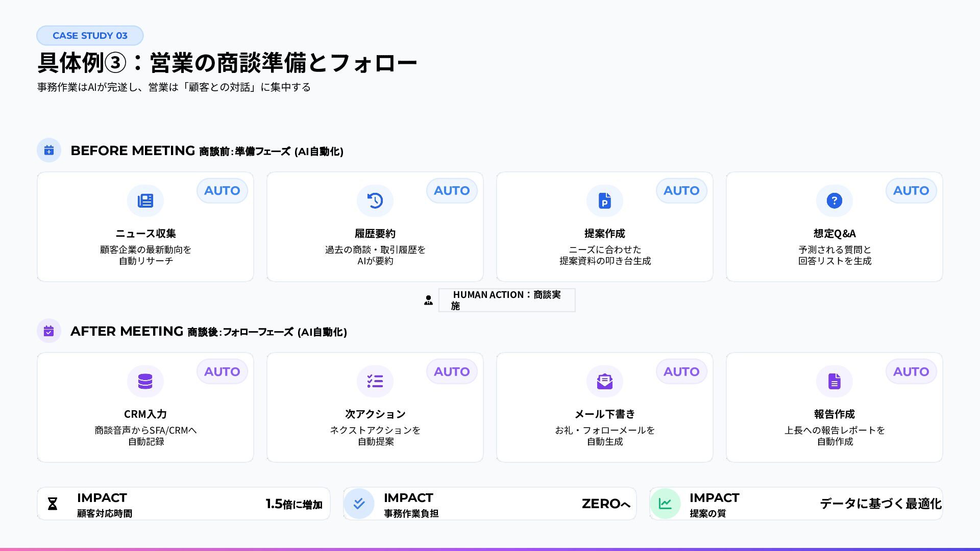The image size is (980, 551).
Task: Click the Before Meeting calendar icon
Action: click(x=49, y=151)
